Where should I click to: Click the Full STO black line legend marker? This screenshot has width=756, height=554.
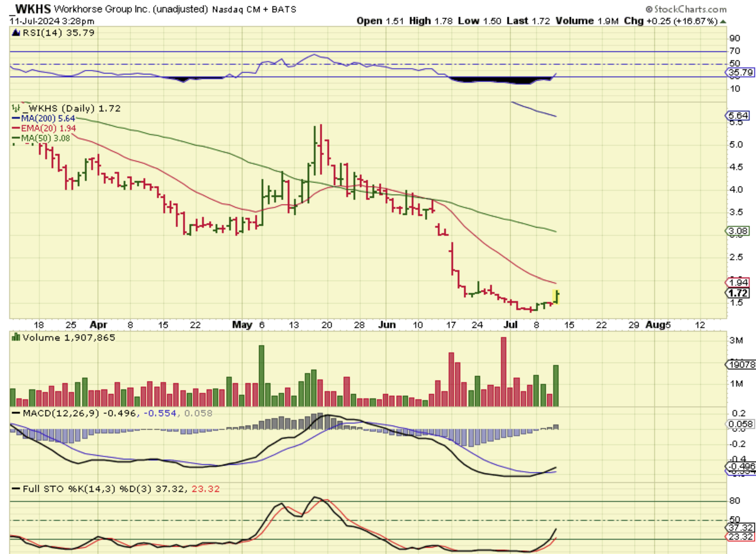[x=16, y=489]
